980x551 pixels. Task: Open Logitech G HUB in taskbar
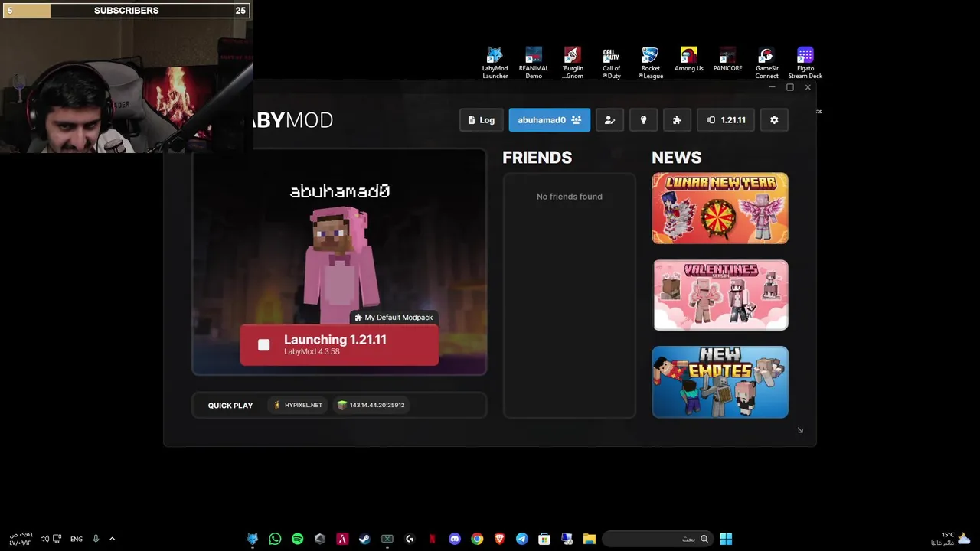tap(410, 539)
